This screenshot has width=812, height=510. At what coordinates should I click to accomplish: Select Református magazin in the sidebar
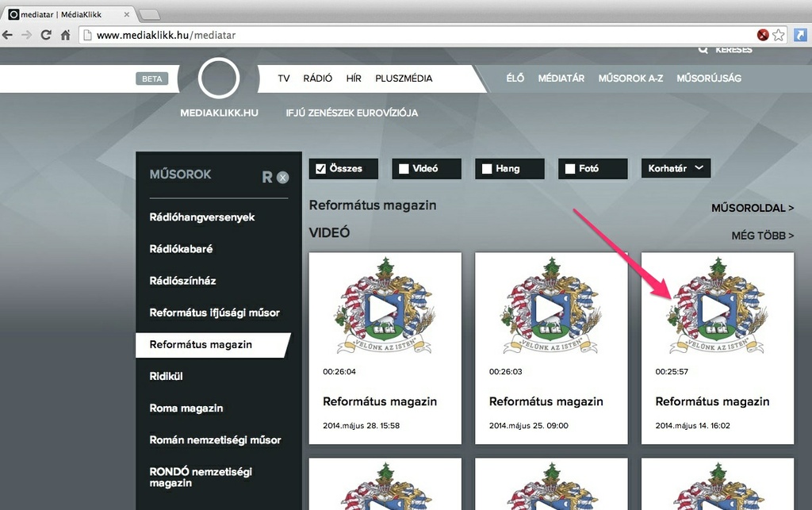213,345
